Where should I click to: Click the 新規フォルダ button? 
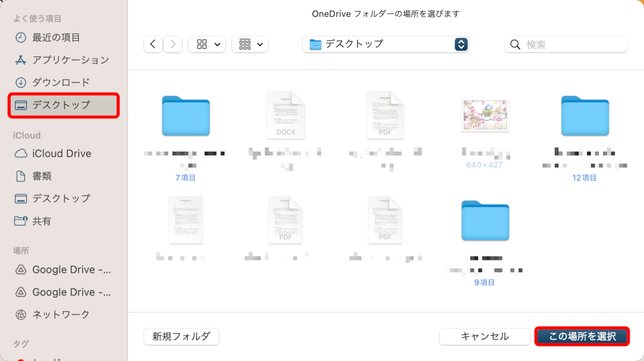pyautogui.click(x=181, y=337)
